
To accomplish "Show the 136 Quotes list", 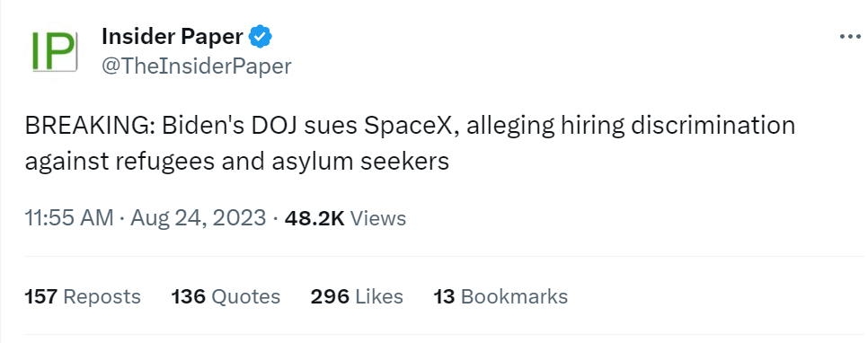I will point(226,296).
